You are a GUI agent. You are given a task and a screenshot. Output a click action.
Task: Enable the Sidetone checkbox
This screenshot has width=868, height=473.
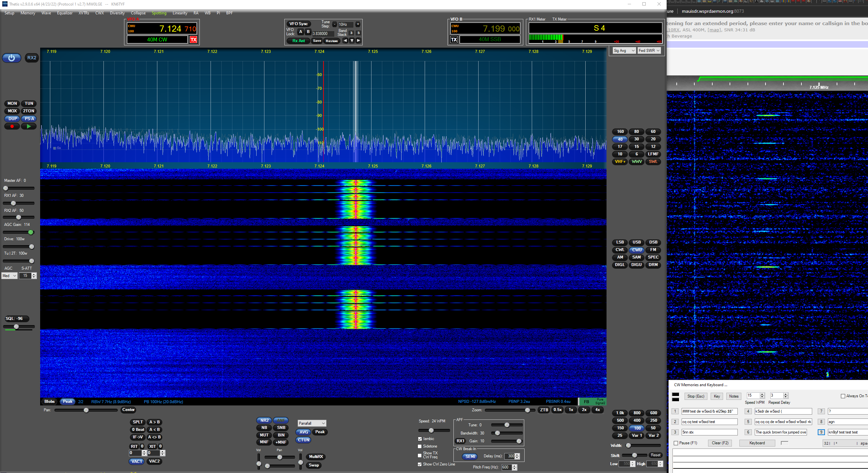[x=420, y=446]
